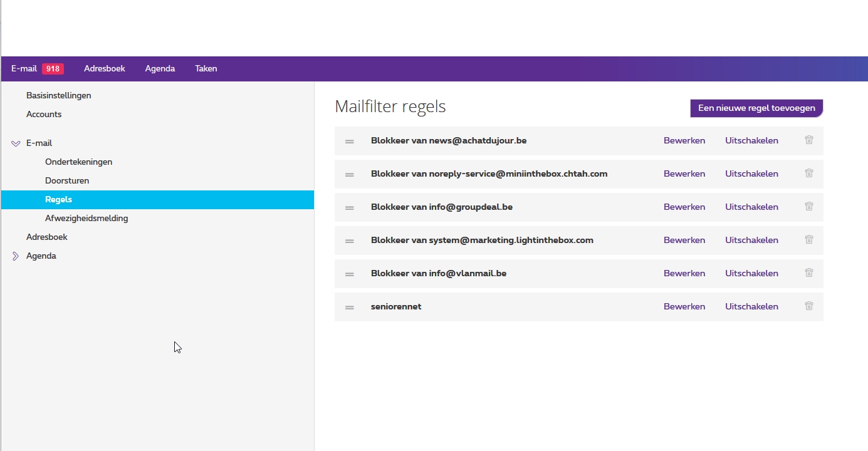Click the 918 unread e-mail badge
The height and width of the screenshot is (451, 868).
coord(53,69)
